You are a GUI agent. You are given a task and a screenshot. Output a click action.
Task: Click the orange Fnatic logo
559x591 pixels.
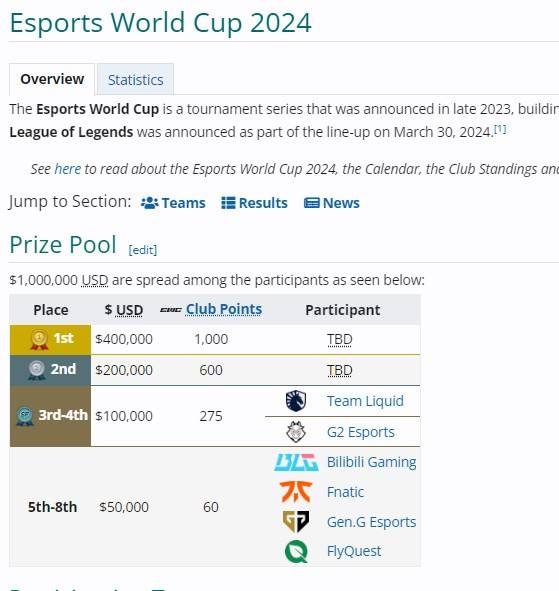pos(296,492)
